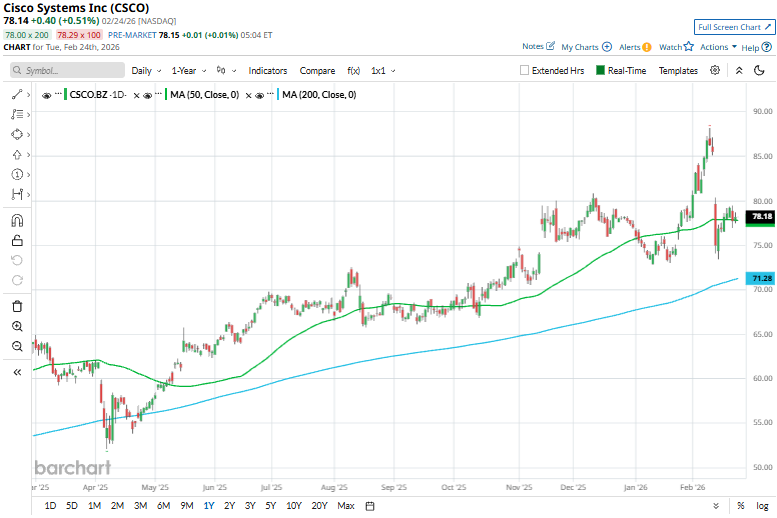Open the Actions dropdown menu
This screenshot has width=777, height=518.
click(718, 47)
